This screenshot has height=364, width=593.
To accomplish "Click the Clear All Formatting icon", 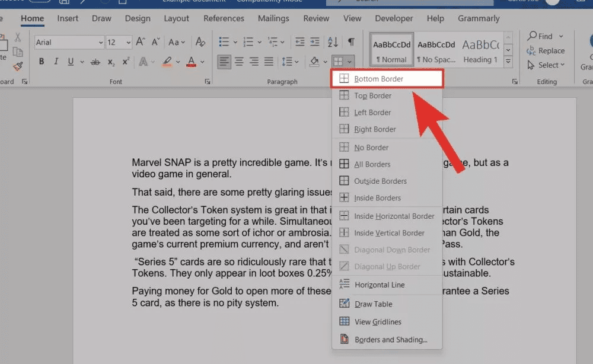I will click(x=200, y=42).
